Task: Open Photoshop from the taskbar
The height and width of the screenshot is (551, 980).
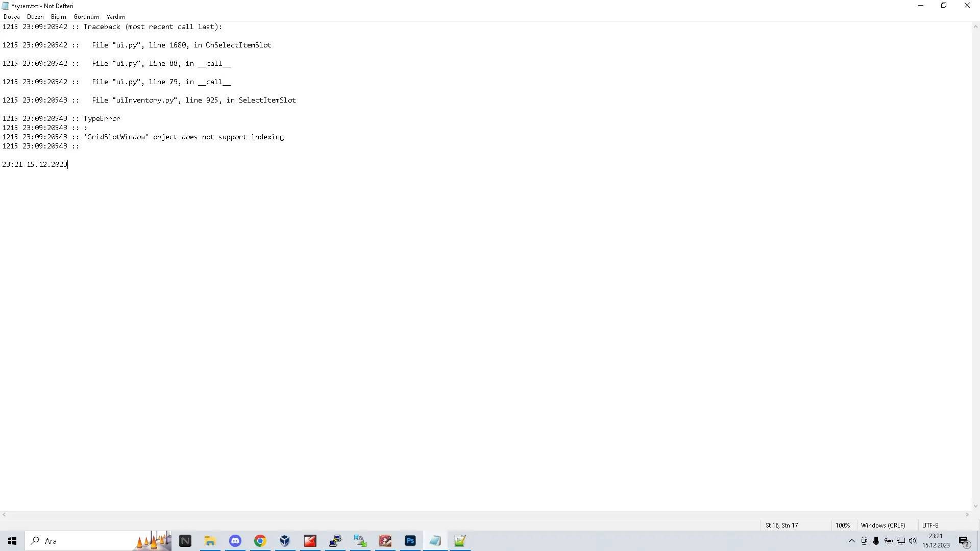Action: pyautogui.click(x=410, y=541)
